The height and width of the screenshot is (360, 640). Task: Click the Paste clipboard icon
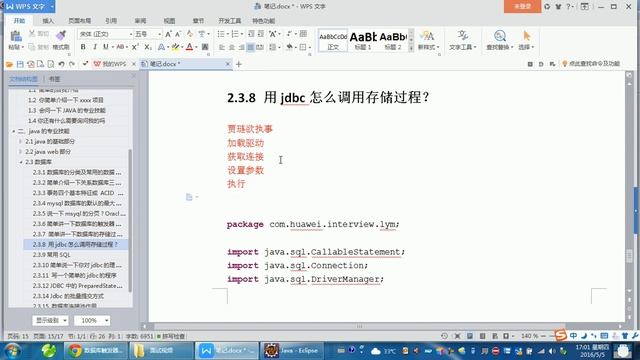pos(16,36)
